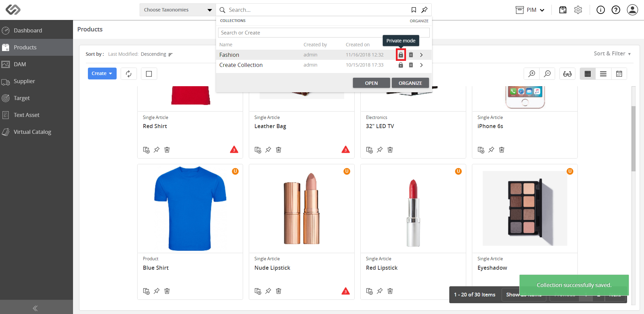Click warning triangle on Red Shirt card
Viewport: 644px width, 314px height.
[x=234, y=149]
